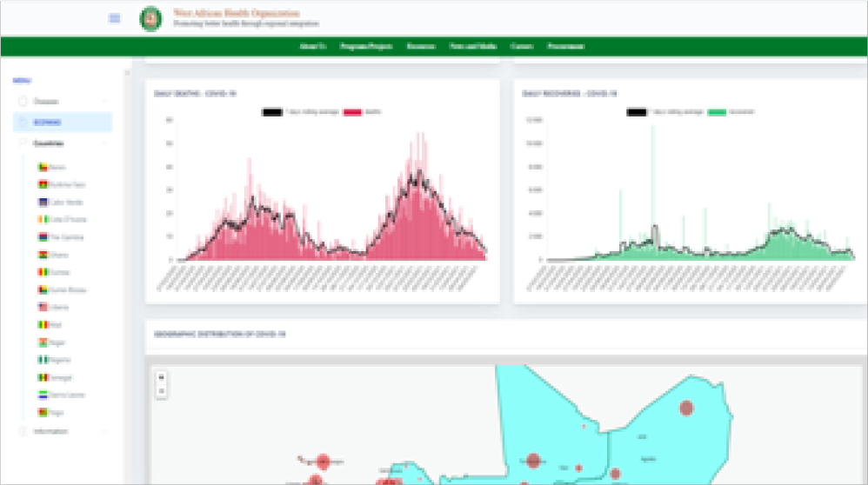Toggle the red deaths series in legend
The width and height of the screenshot is (868, 485).
[352, 112]
